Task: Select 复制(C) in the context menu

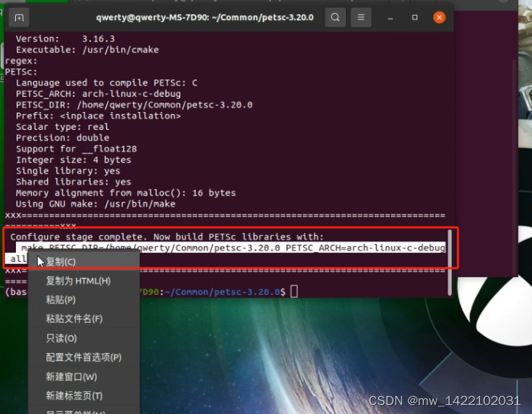Action: point(84,262)
